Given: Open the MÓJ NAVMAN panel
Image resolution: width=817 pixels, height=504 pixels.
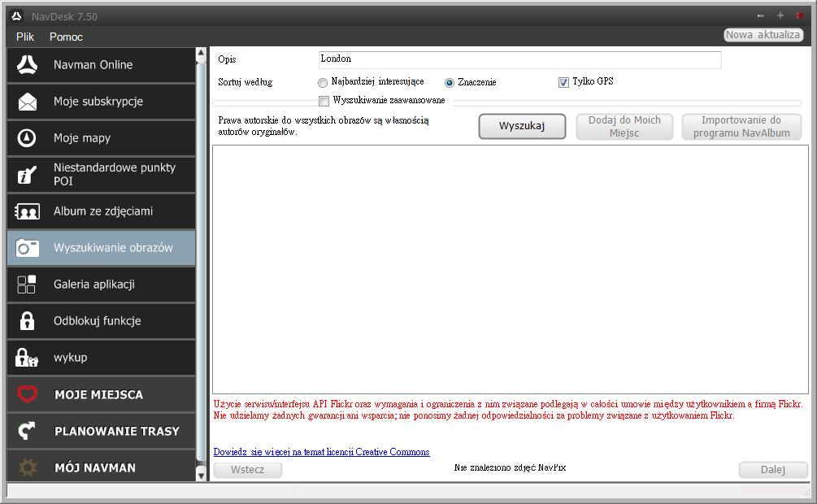Looking at the screenshot, I should [x=101, y=467].
